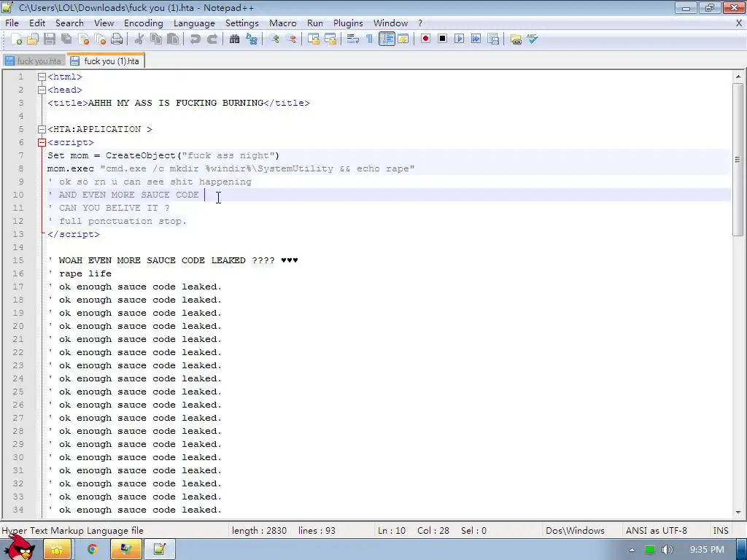Click the Dos\Windows EOL status field
747x560 pixels.
pyautogui.click(x=575, y=531)
